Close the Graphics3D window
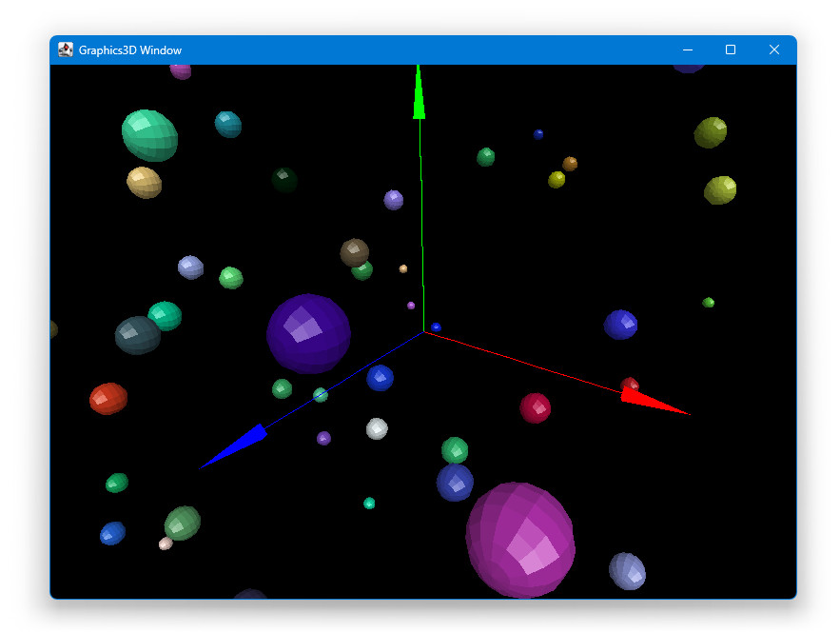This screenshot has height=633, width=840. (774, 50)
